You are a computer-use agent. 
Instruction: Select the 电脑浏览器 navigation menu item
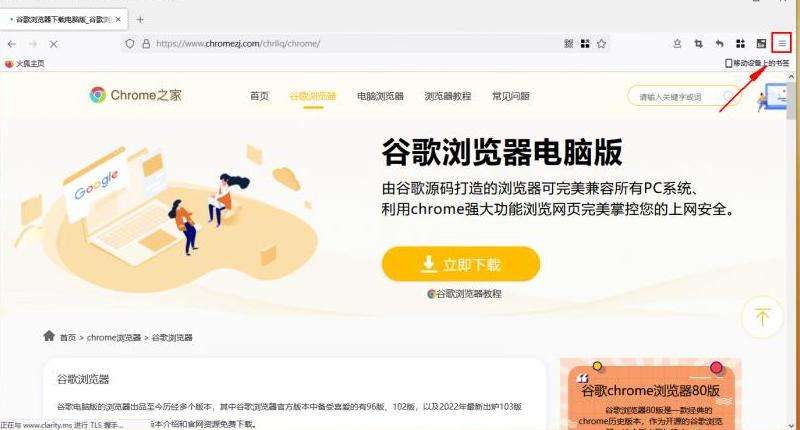click(x=380, y=96)
